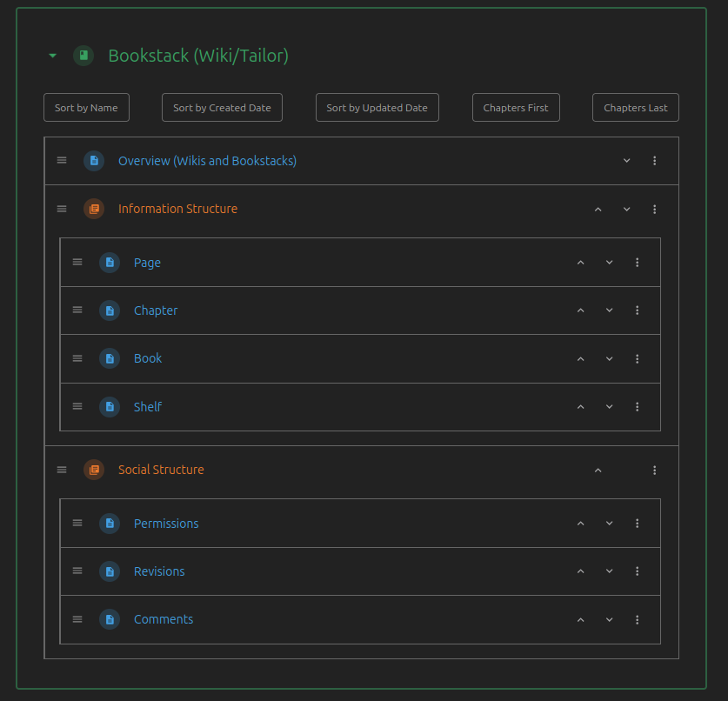
Task: Move Overview page down with chevron
Action: tap(626, 161)
